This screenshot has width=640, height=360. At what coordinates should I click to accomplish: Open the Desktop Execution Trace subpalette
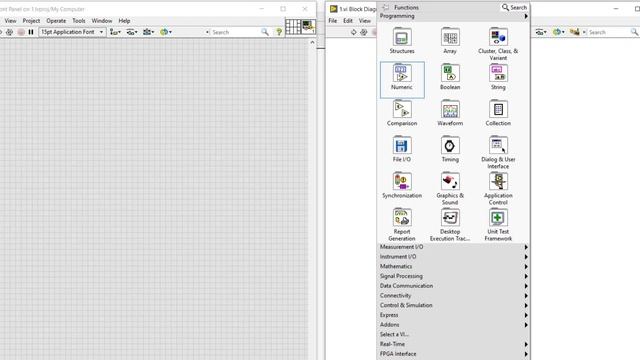[450, 224]
